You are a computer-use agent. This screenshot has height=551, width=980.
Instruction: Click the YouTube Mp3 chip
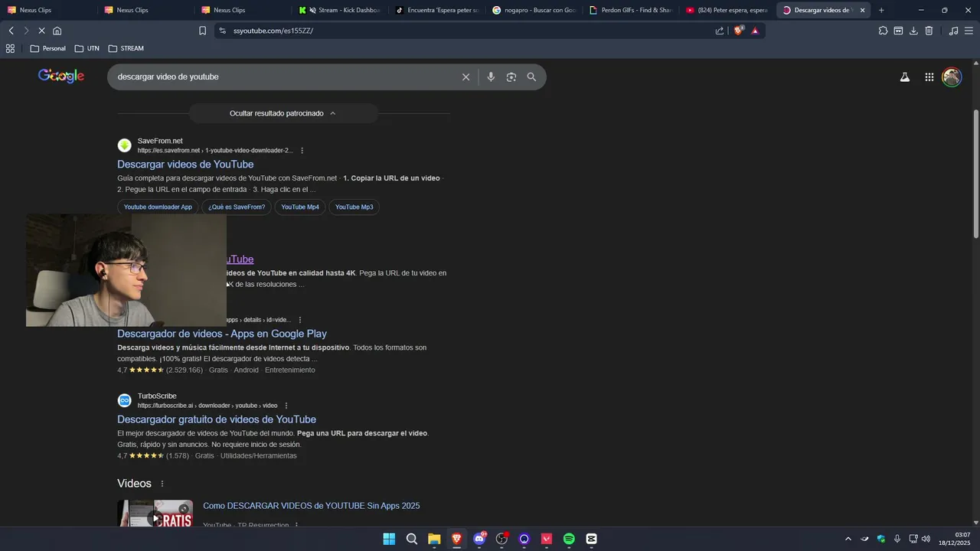[x=354, y=207]
